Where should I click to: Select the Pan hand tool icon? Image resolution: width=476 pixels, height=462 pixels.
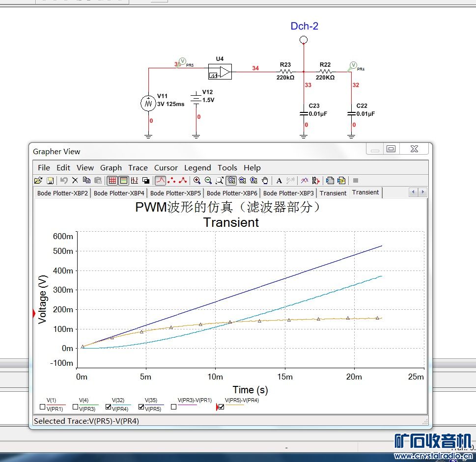(265, 181)
